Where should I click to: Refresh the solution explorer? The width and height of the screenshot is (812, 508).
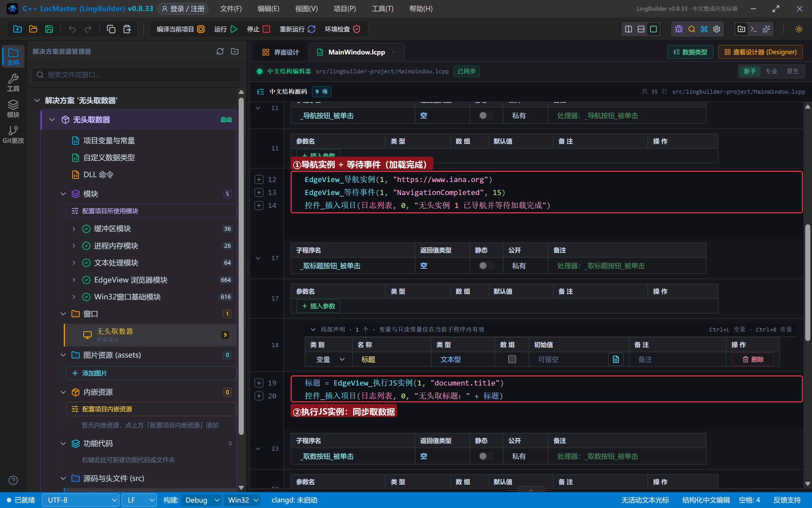tap(220, 51)
